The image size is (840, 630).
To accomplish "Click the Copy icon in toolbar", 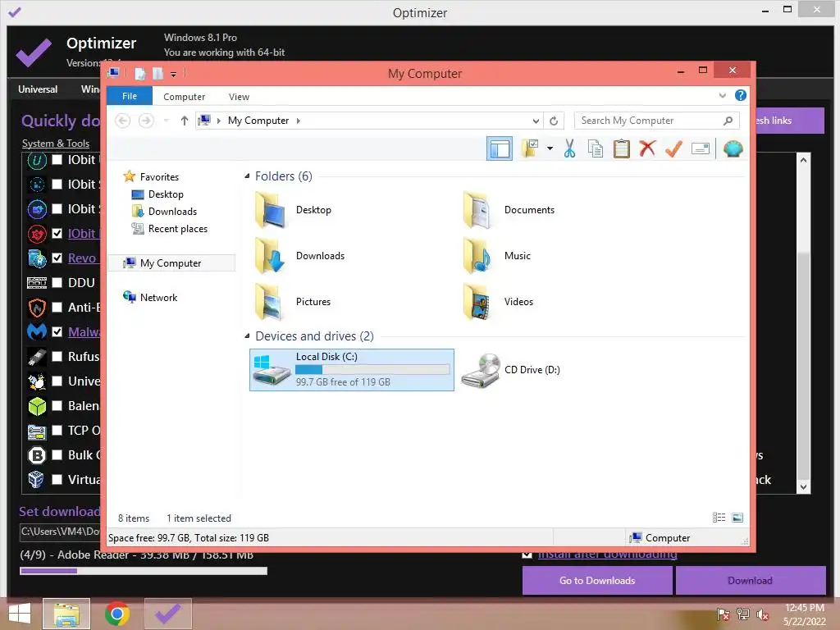I will pyautogui.click(x=596, y=148).
